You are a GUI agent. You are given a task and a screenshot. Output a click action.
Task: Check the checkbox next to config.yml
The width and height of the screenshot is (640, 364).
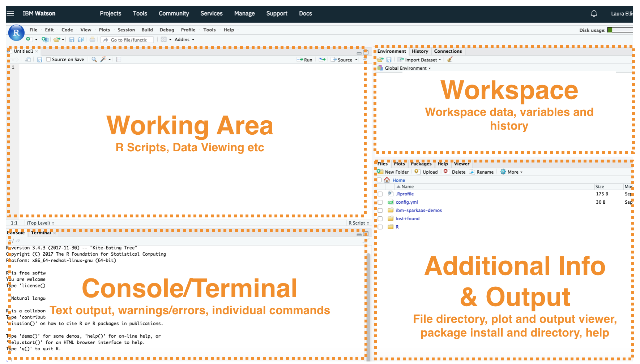pyautogui.click(x=380, y=202)
